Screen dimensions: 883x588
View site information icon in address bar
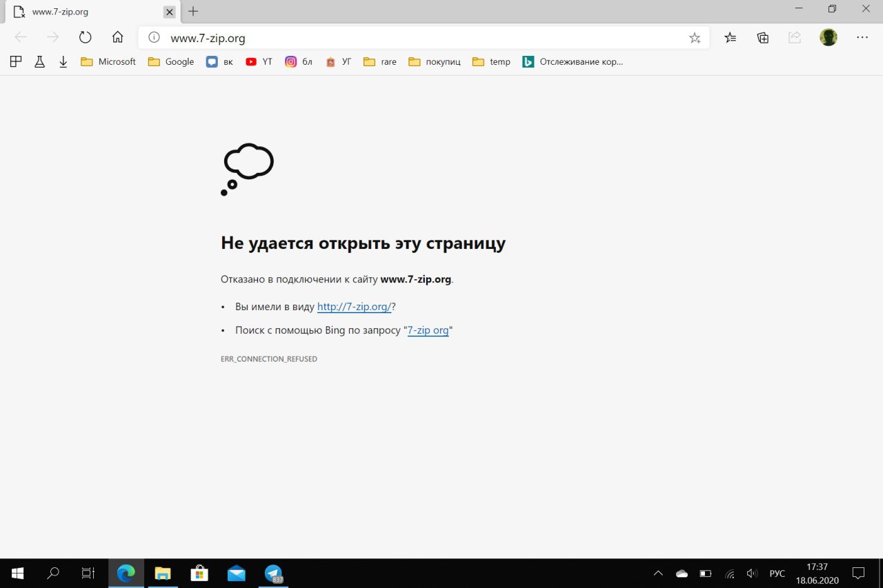pos(155,38)
